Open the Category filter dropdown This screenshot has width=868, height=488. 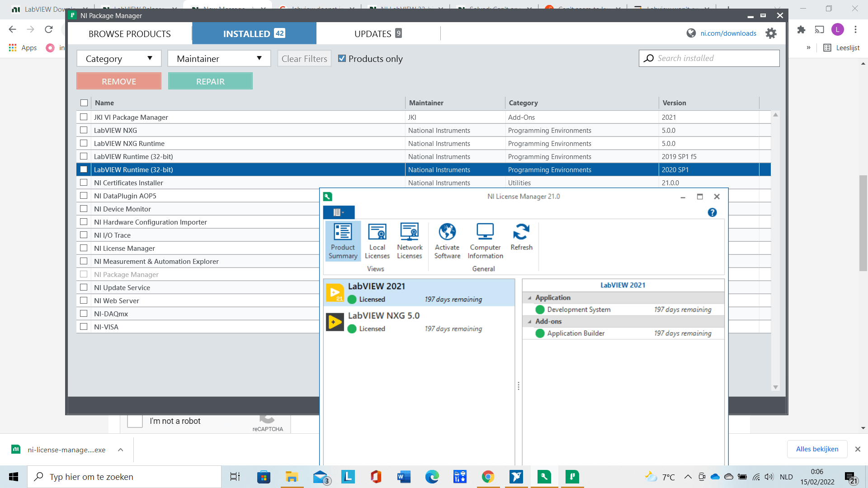pyautogui.click(x=118, y=58)
